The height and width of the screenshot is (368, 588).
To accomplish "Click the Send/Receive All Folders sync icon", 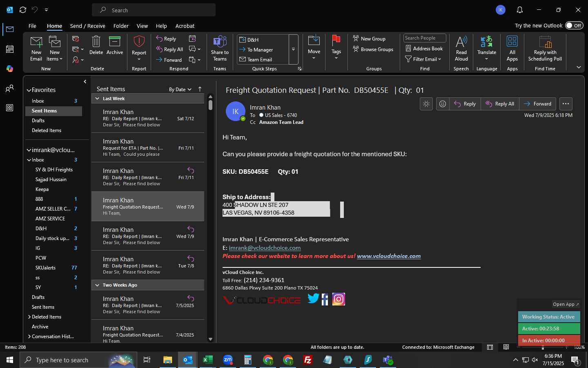I will coord(23,10).
